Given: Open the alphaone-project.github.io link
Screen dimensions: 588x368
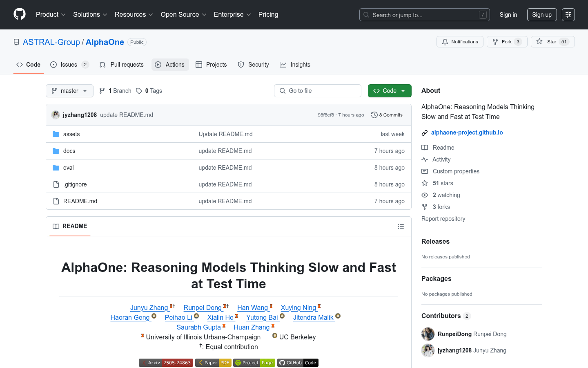Looking at the screenshot, I should click(x=467, y=132).
